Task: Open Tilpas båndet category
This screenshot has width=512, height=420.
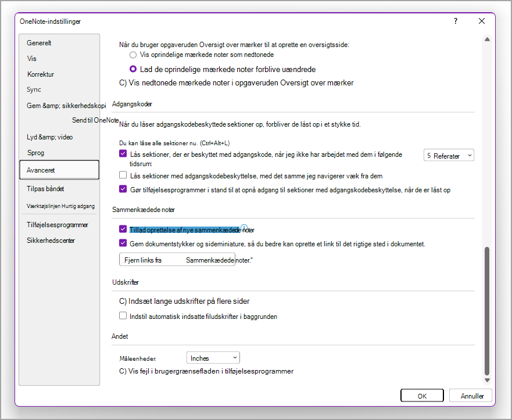Action: pos(45,189)
